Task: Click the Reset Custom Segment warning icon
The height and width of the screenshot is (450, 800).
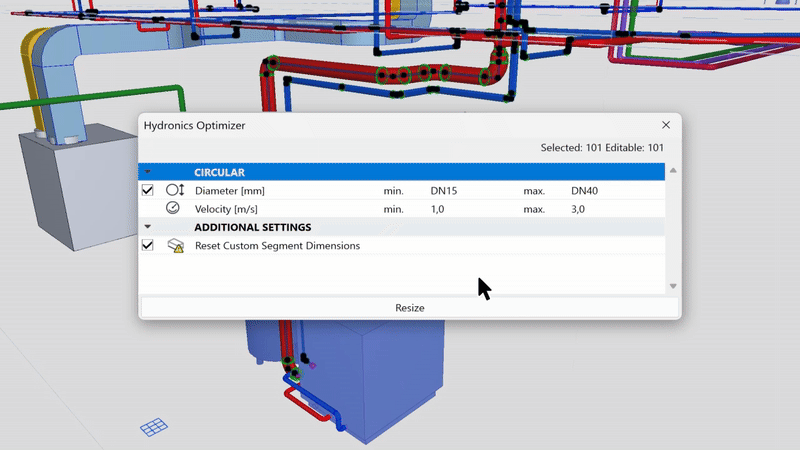Action: (175, 245)
